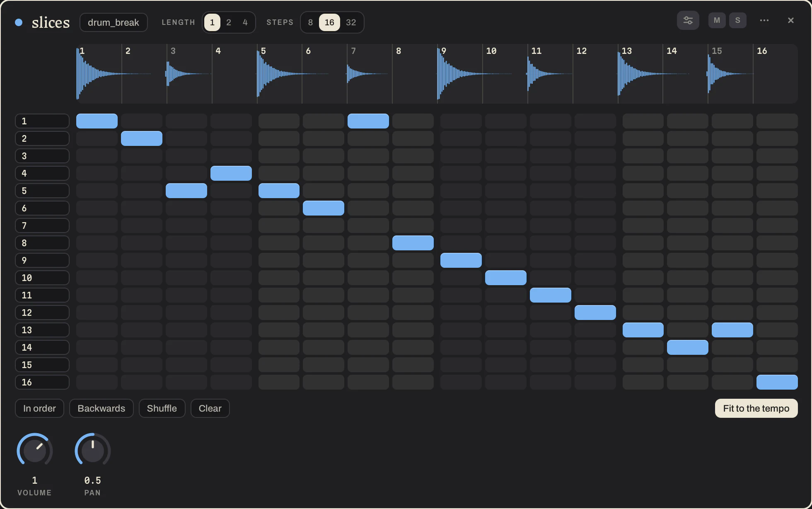The image size is (812, 509).
Task: Adjust the Volume knob
Action: click(x=35, y=451)
